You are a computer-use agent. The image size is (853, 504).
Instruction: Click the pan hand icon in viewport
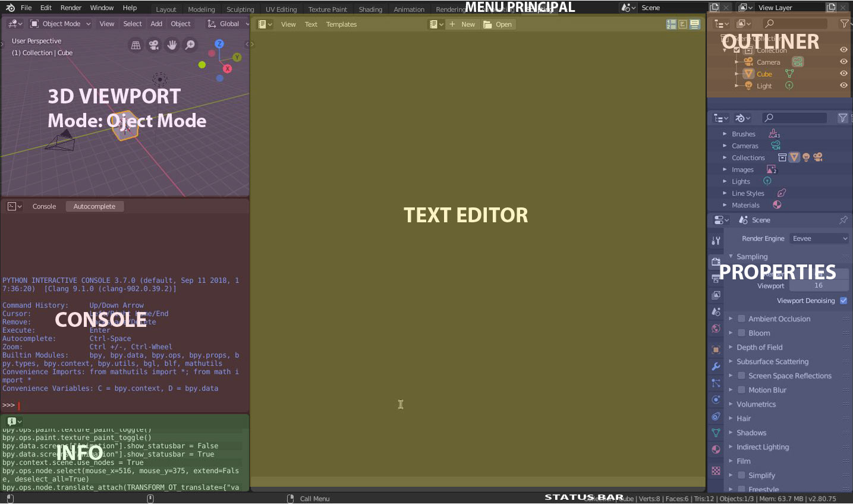pyautogui.click(x=172, y=45)
